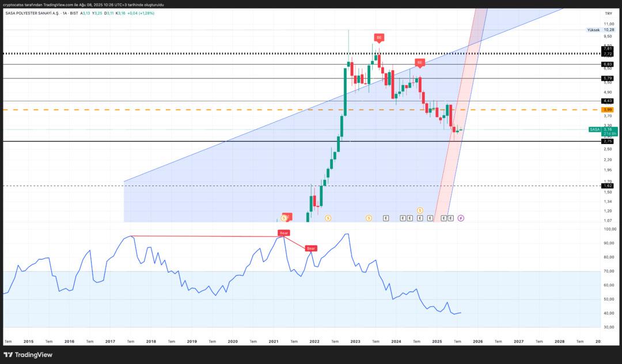The width and height of the screenshot is (622, 364).
Task: Click the 2025 label on time axis
Action: click(x=437, y=342)
